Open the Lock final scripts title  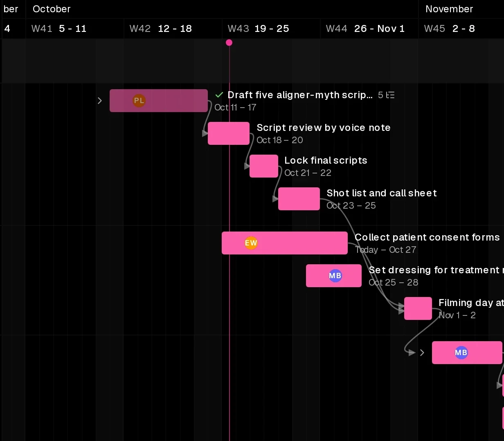pyautogui.click(x=326, y=160)
